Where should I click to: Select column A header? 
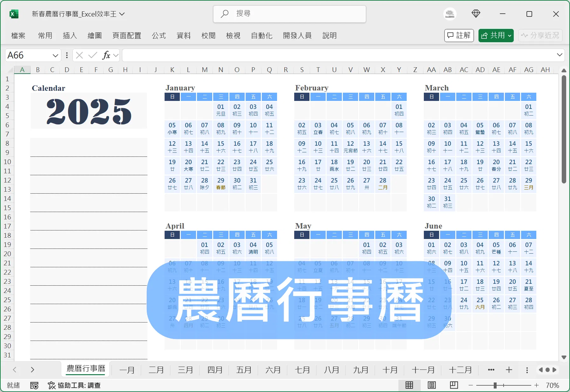(x=22, y=70)
